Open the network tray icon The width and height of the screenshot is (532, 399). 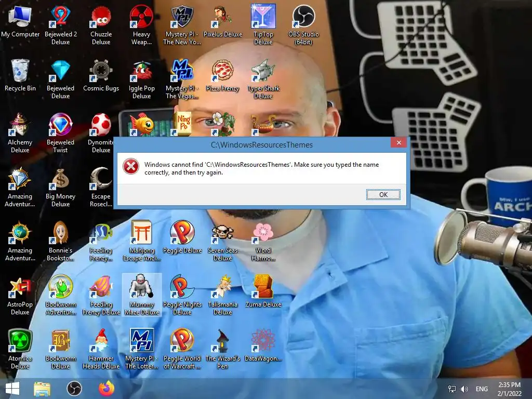click(452, 389)
